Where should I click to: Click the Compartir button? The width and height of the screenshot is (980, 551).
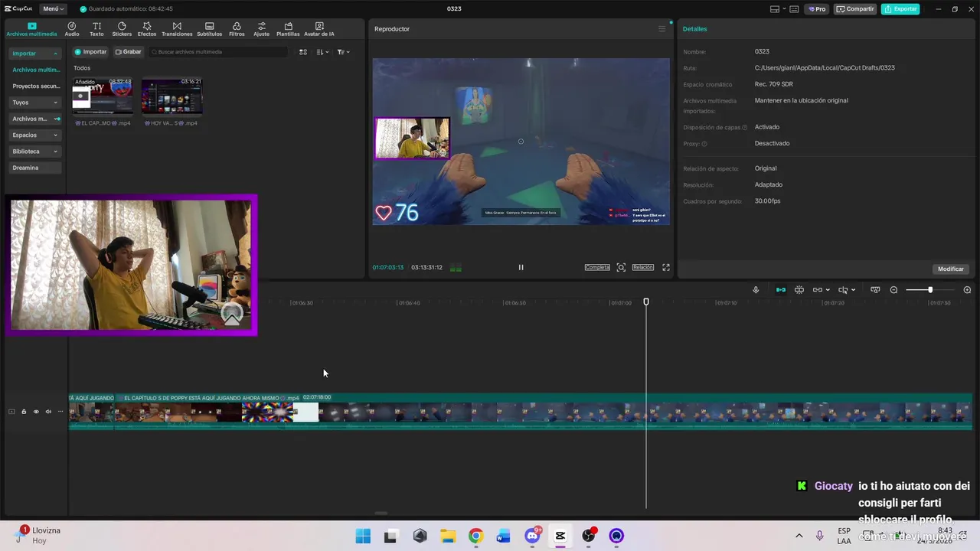click(855, 9)
